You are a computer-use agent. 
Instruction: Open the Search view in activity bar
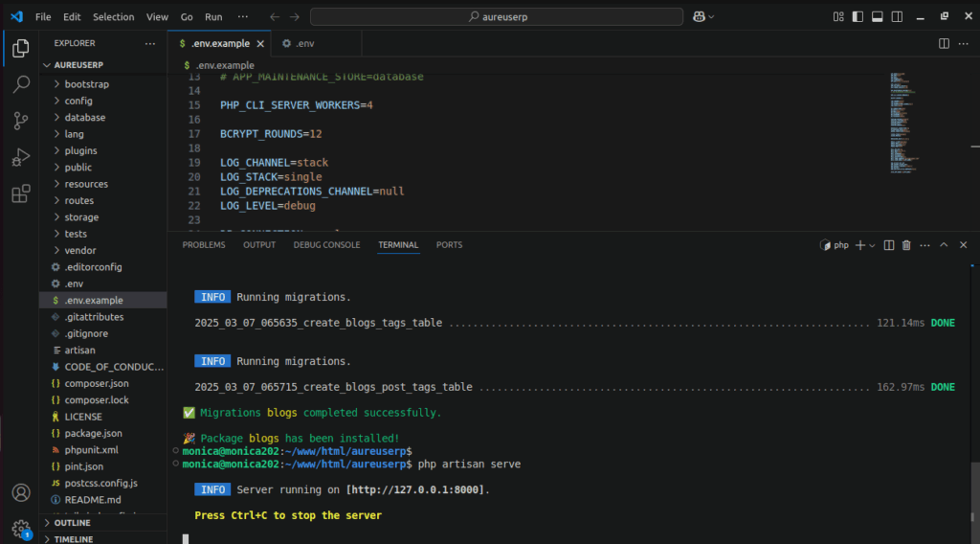tap(21, 83)
